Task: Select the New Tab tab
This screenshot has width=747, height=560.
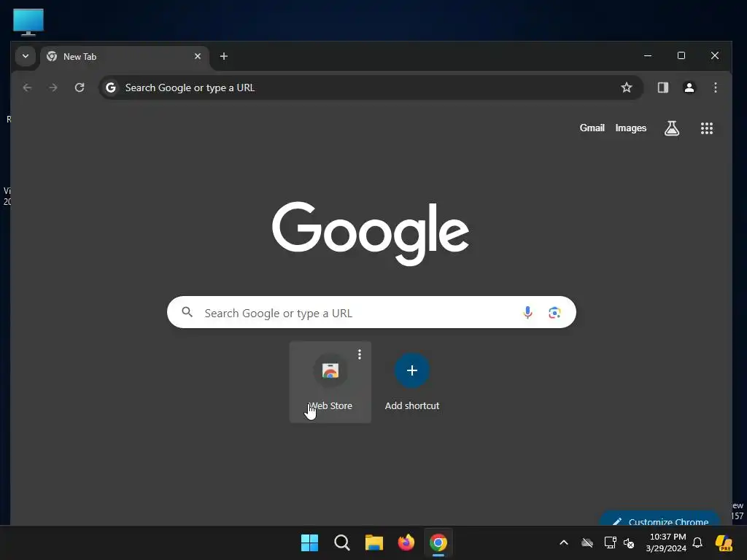Action: [124, 57]
